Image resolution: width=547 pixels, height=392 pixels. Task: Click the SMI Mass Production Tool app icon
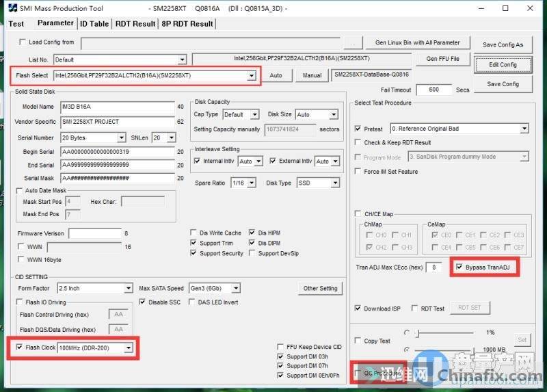12,8
